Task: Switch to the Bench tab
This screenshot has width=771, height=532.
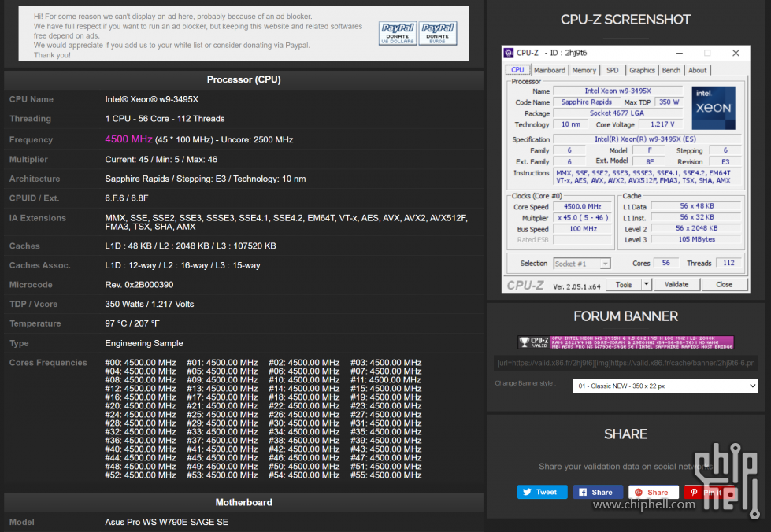Action: point(671,70)
